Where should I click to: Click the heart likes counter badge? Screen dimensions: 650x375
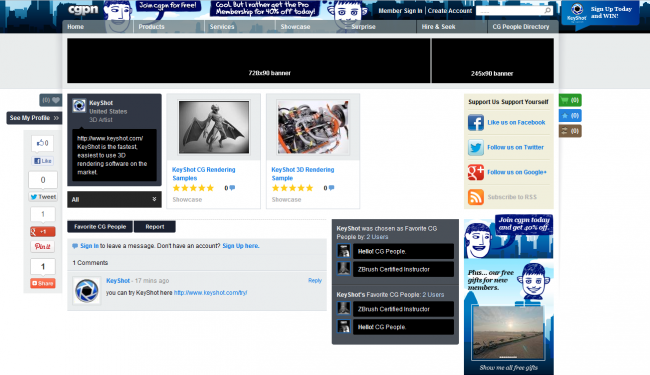click(51, 100)
